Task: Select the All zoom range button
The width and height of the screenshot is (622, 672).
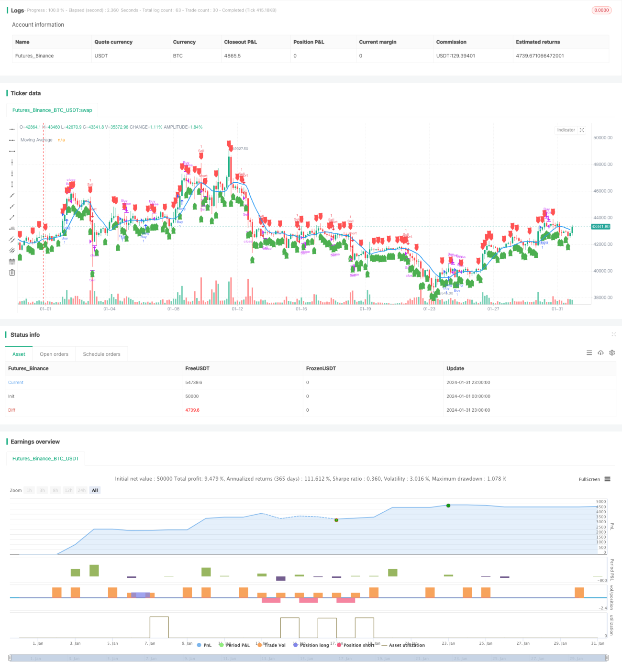Action: [x=95, y=490]
